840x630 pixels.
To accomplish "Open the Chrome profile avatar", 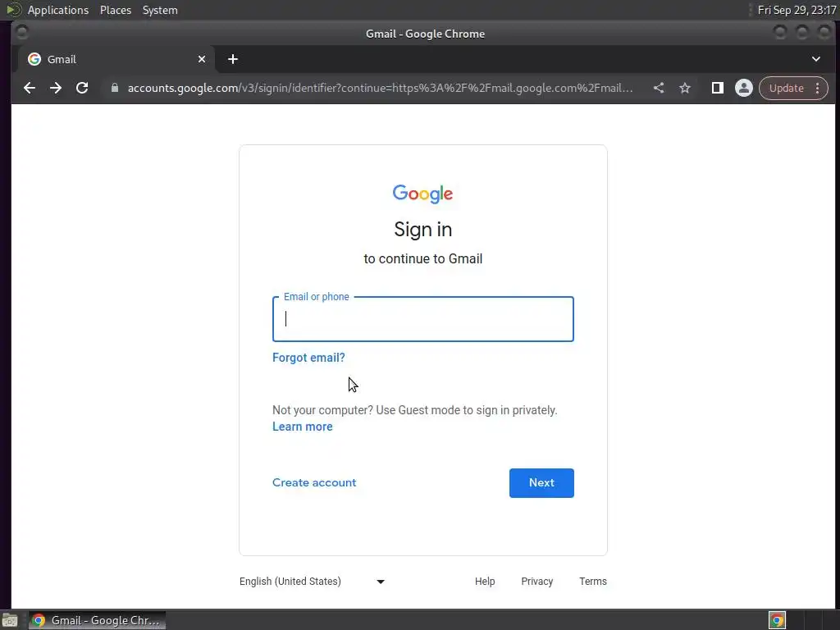I will point(743,88).
